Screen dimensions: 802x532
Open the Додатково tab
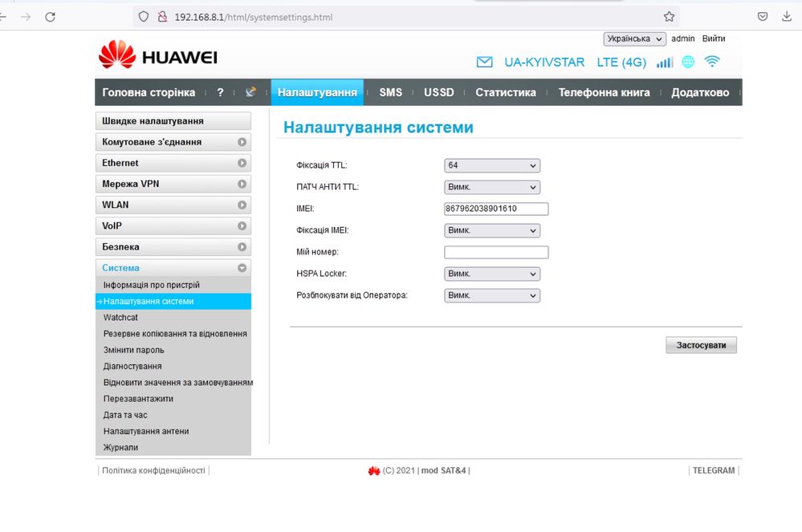click(x=700, y=92)
